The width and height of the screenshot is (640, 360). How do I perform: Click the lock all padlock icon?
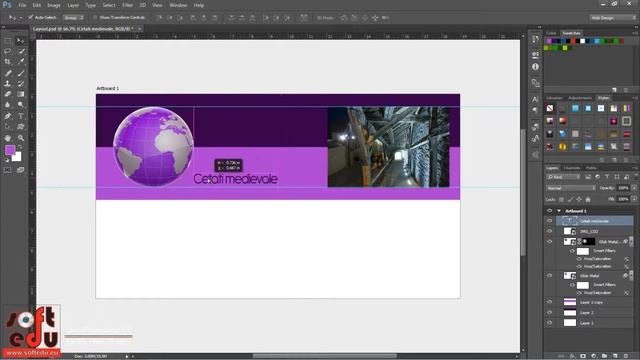pos(588,199)
